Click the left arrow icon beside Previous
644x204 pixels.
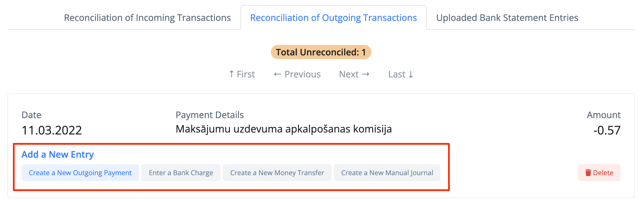[277, 74]
